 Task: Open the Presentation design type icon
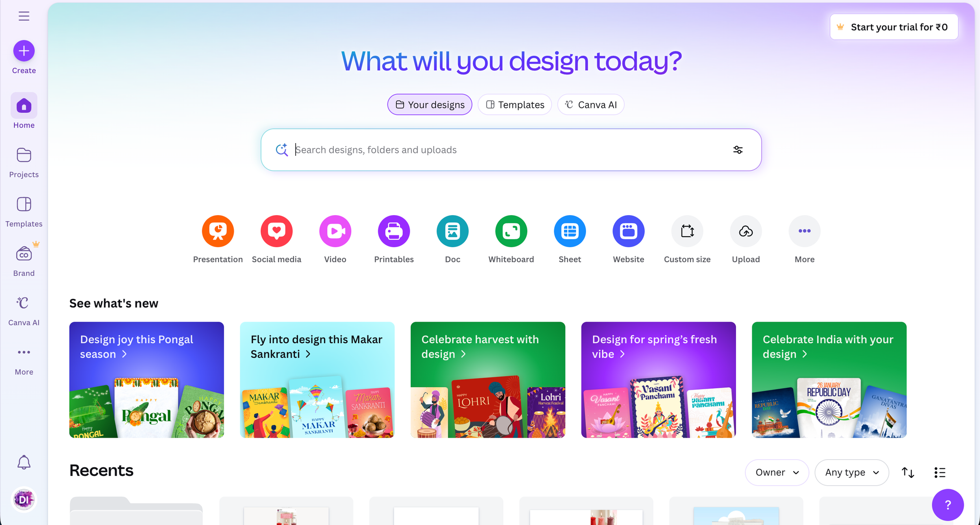[x=218, y=231]
